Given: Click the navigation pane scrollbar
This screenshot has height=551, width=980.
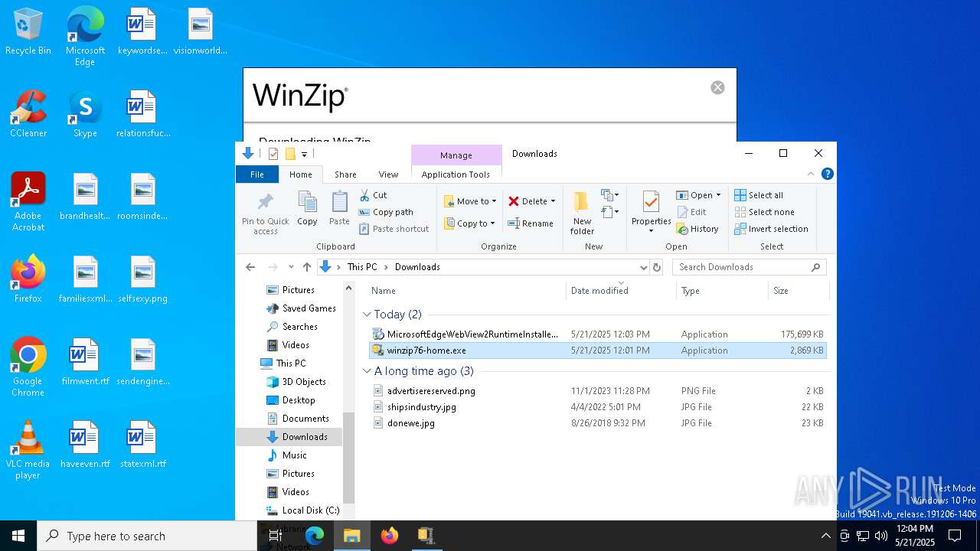Looking at the screenshot, I should click(348, 458).
